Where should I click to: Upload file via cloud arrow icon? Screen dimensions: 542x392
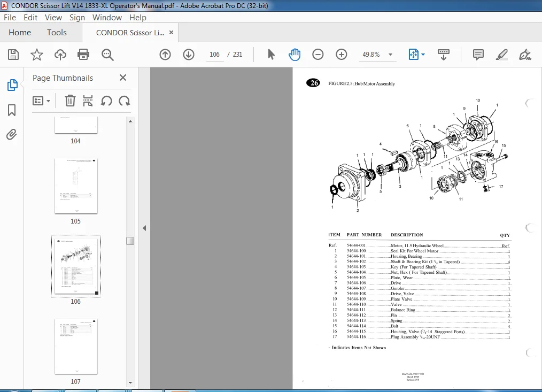pos(60,55)
